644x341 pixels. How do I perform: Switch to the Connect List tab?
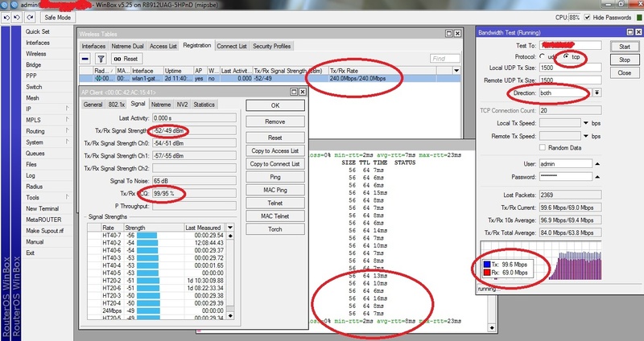[232, 46]
